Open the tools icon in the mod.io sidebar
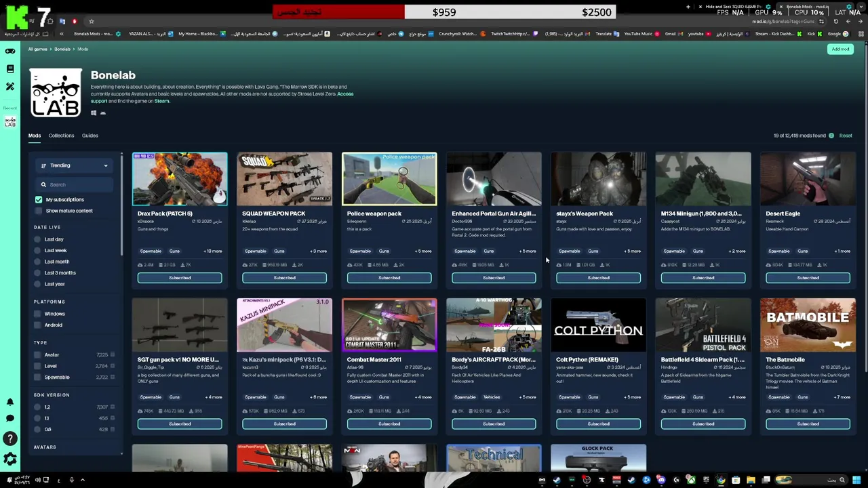Viewport: 868px width, 488px height. 10,86
